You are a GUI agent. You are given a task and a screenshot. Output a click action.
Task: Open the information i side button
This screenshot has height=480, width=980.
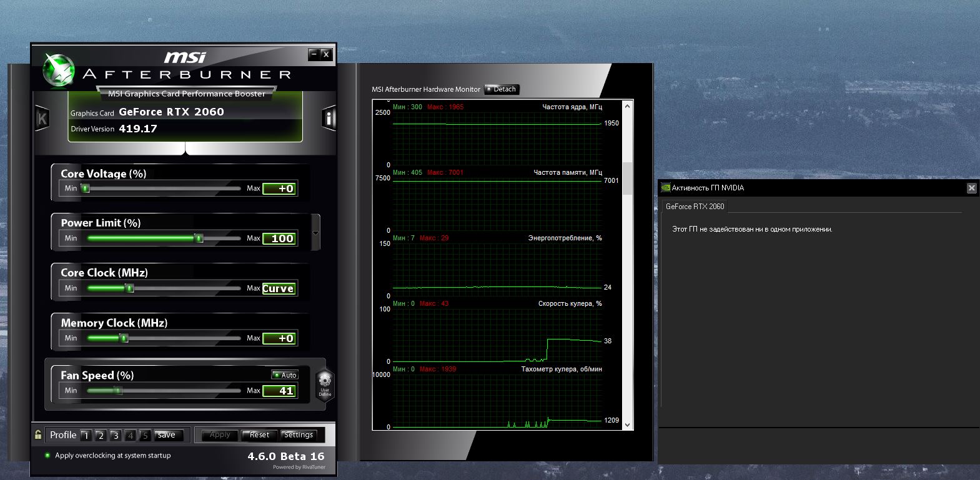329,117
